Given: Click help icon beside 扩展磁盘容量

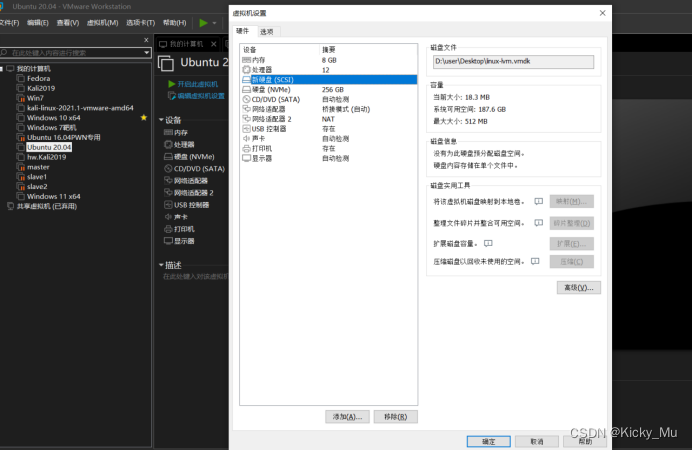Looking at the screenshot, I should pyautogui.click(x=488, y=244).
